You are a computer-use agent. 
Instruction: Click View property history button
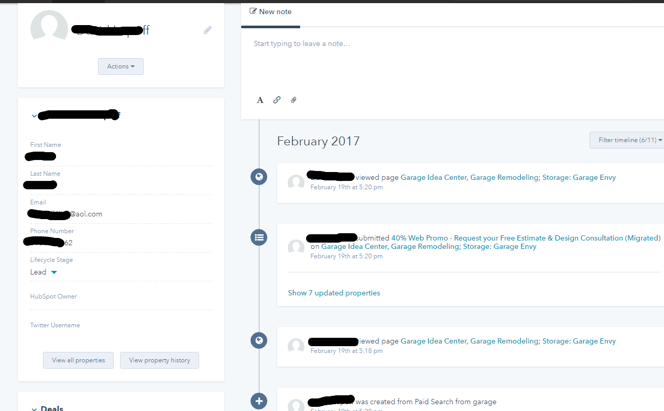coord(159,360)
